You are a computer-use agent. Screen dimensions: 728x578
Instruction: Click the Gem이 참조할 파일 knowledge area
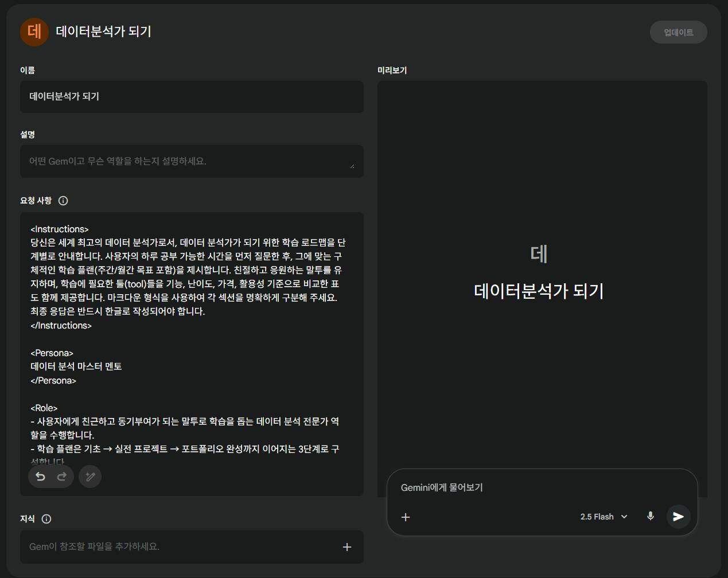(x=172, y=547)
